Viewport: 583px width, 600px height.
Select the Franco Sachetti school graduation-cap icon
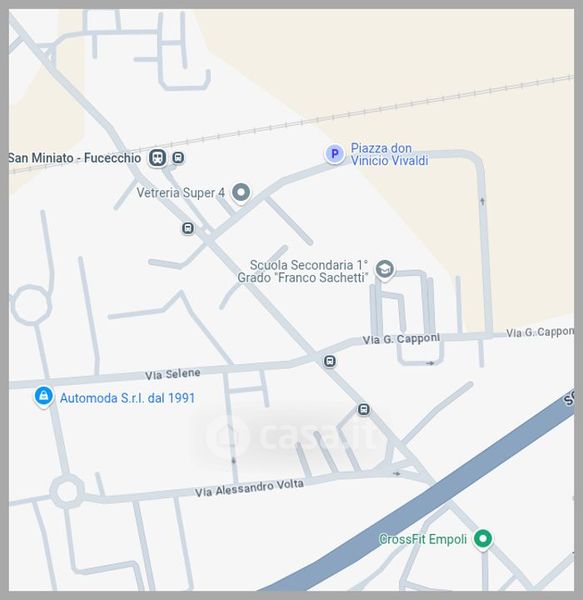(384, 269)
